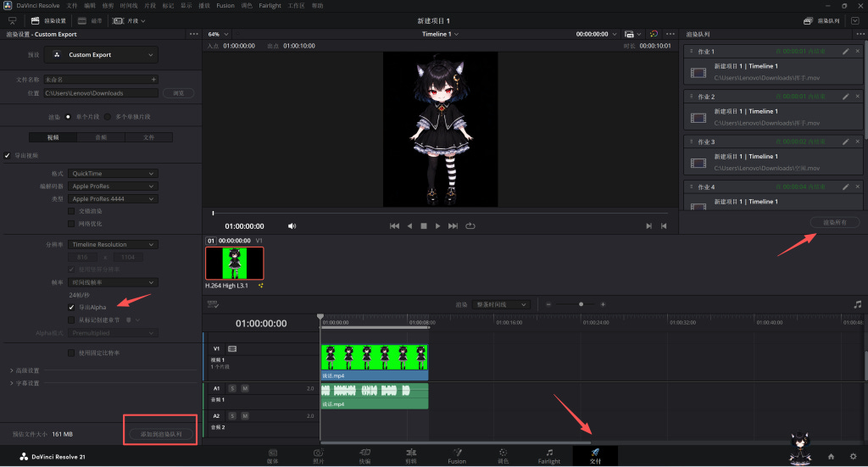Open the Custom Export preset dropdown
The image size is (868, 467).
click(103, 55)
